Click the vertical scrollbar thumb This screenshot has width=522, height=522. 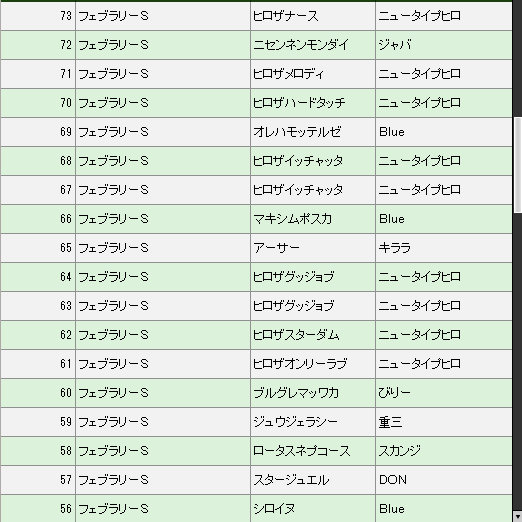tap(518, 164)
